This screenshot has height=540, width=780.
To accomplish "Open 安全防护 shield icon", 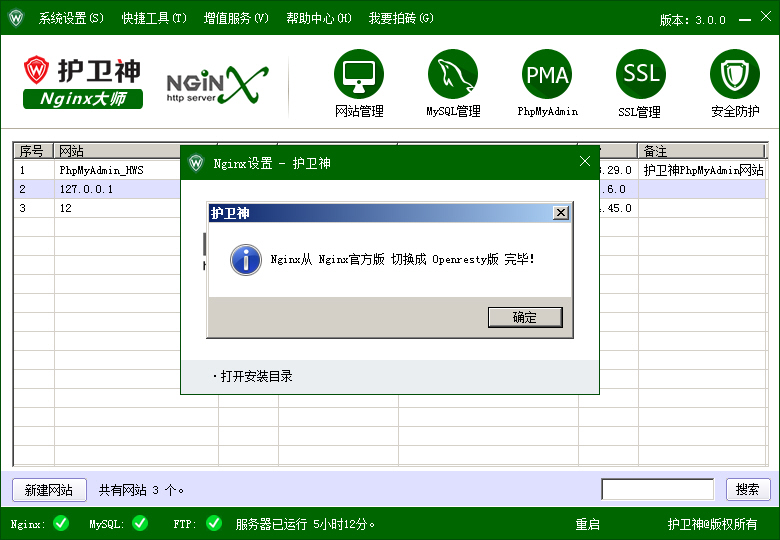I will pyautogui.click(x=735, y=75).
